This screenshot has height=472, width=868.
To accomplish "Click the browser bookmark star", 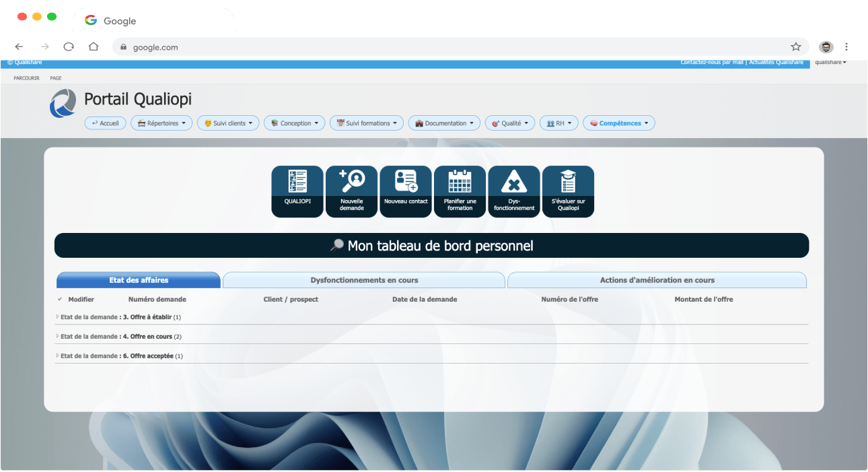I will click(795, 46).
